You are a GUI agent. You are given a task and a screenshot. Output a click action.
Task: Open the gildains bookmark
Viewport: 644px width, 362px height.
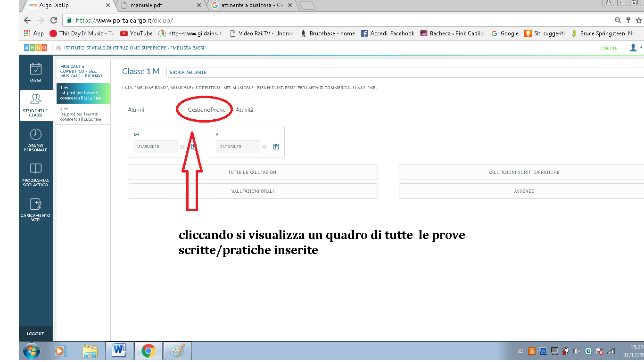click(190, 33)
